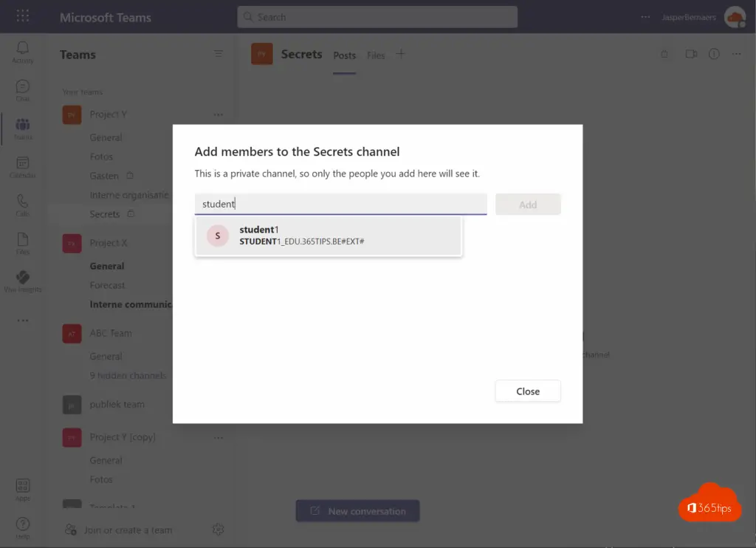Click the Add button in dialog
This screenshot has width=756, height=548.
(x=528, y=205)
